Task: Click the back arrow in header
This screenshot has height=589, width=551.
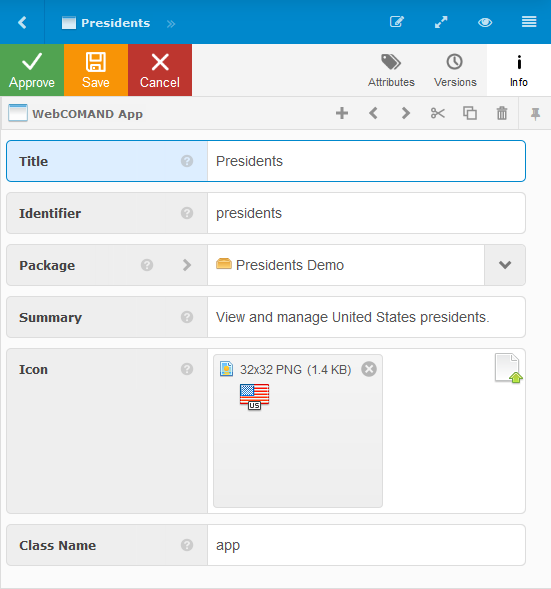Action: 22,23
